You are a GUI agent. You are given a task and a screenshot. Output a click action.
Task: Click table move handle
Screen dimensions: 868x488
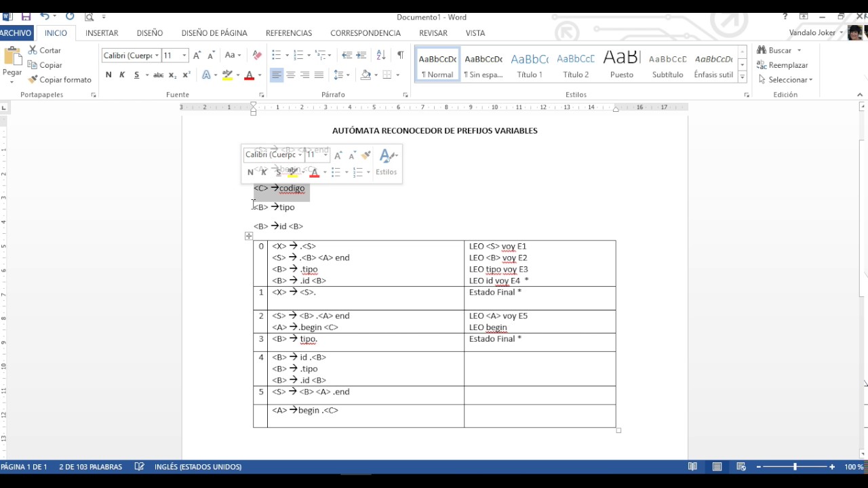click(x=249, y=236)
